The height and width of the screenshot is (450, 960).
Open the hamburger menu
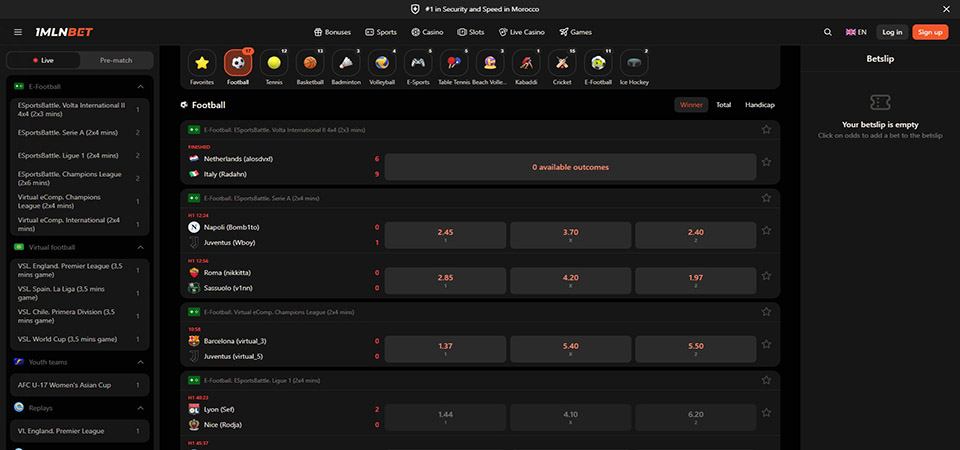[x=18, y=32]
